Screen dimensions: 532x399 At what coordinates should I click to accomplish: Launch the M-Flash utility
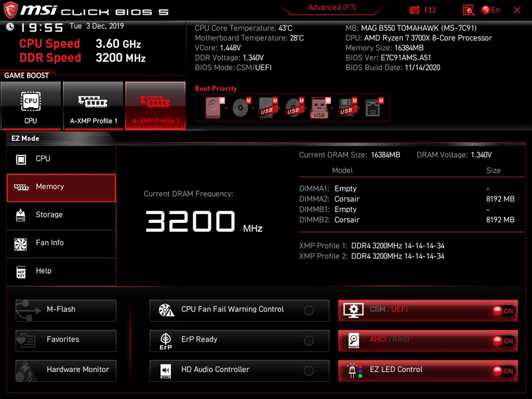66,310
